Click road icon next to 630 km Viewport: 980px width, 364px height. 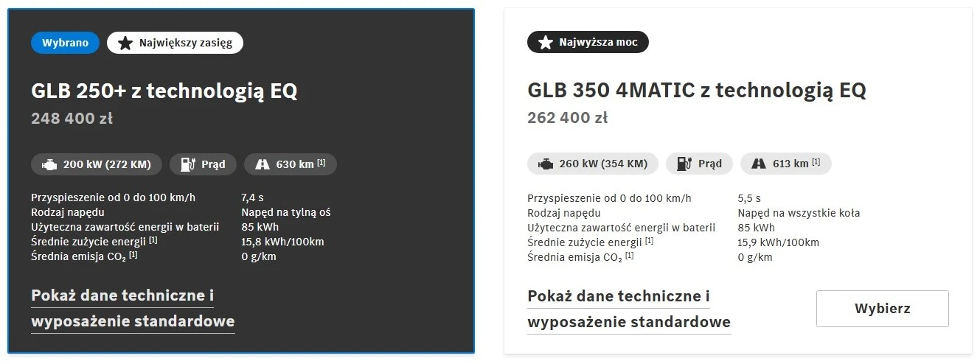pos(262,164)
